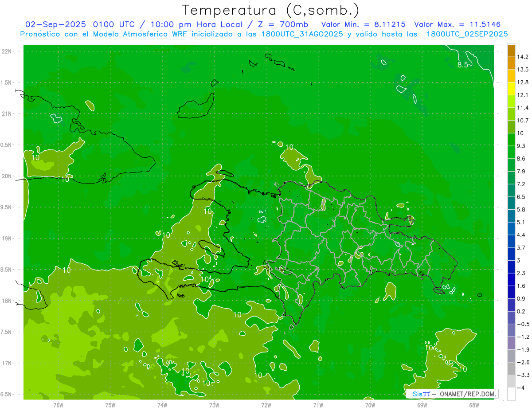Click the '20N' latitude axis label
This screenshot has width=532, height=411.
point(7,176)
